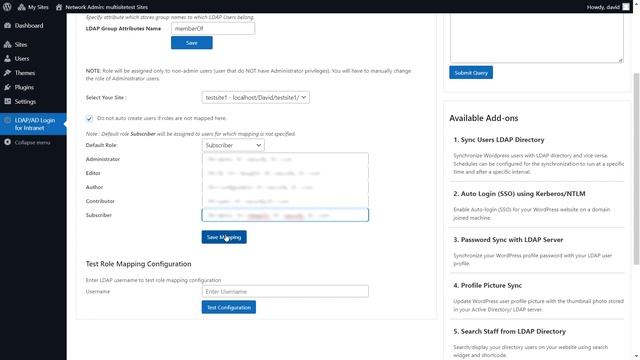Open Sites menu item

click(21, 44)
